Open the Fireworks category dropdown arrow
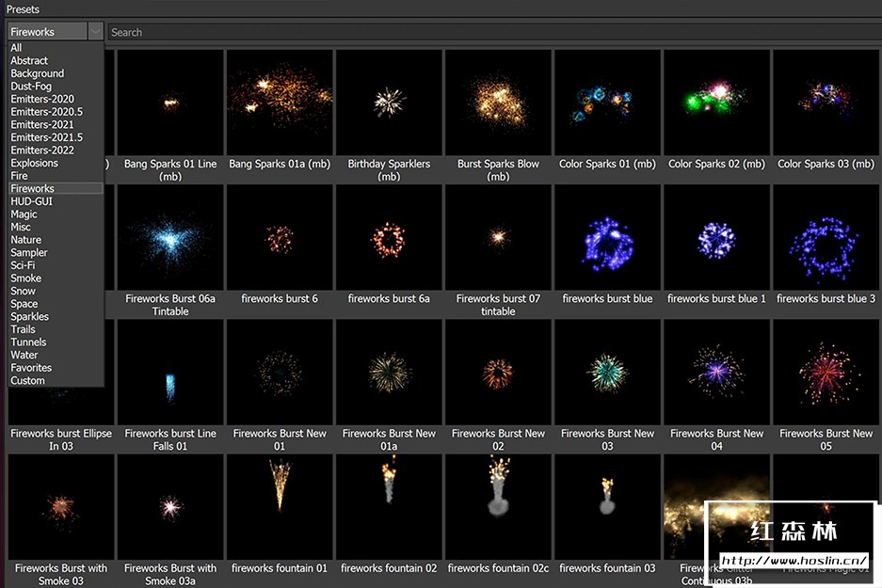 click(96, 31)
